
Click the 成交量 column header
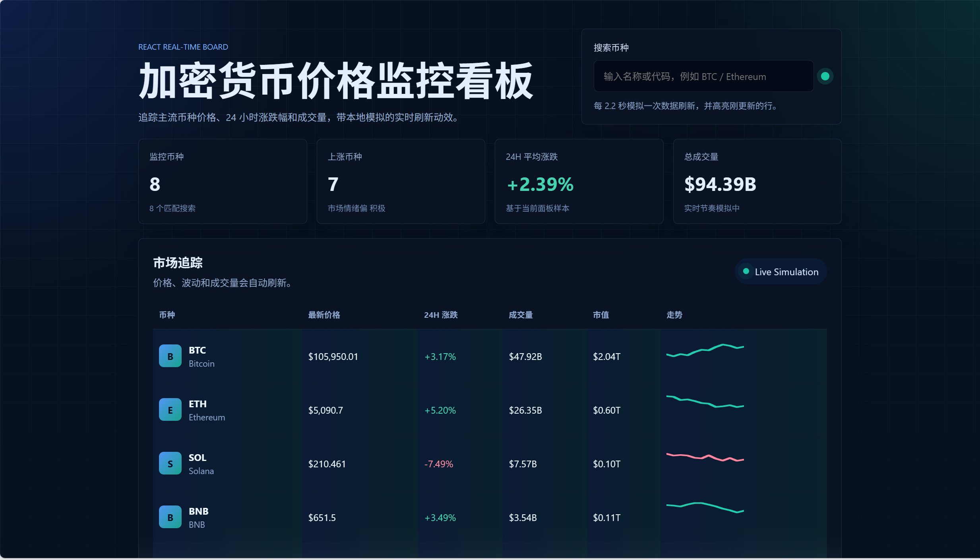(x=521, y=315)
